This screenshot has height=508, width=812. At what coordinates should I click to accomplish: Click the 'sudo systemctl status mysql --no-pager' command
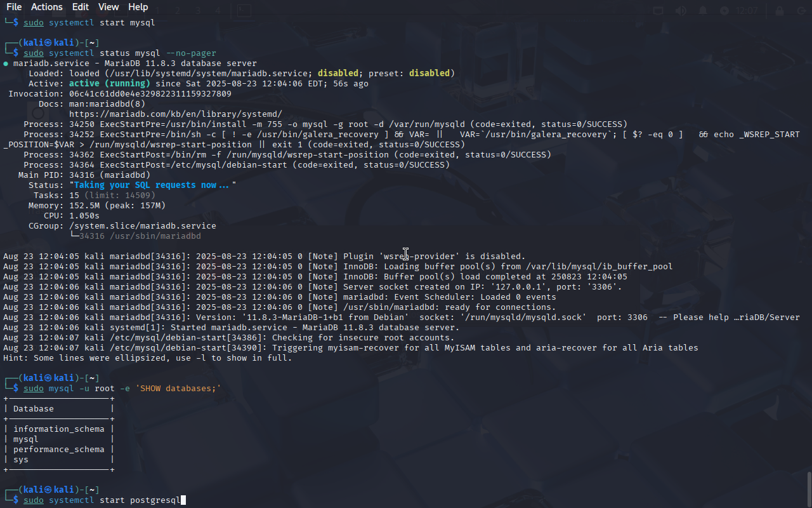[120, 53]
